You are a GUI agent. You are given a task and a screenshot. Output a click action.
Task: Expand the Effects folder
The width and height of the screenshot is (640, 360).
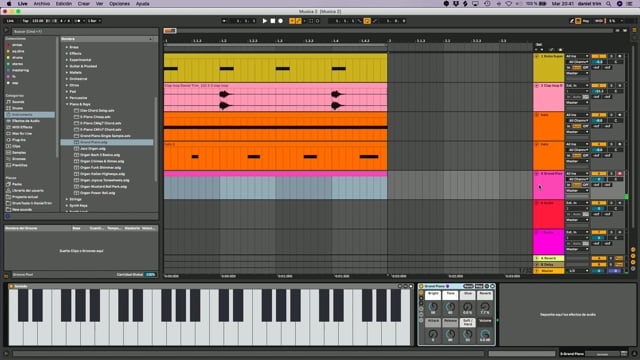tap(67, 53)
